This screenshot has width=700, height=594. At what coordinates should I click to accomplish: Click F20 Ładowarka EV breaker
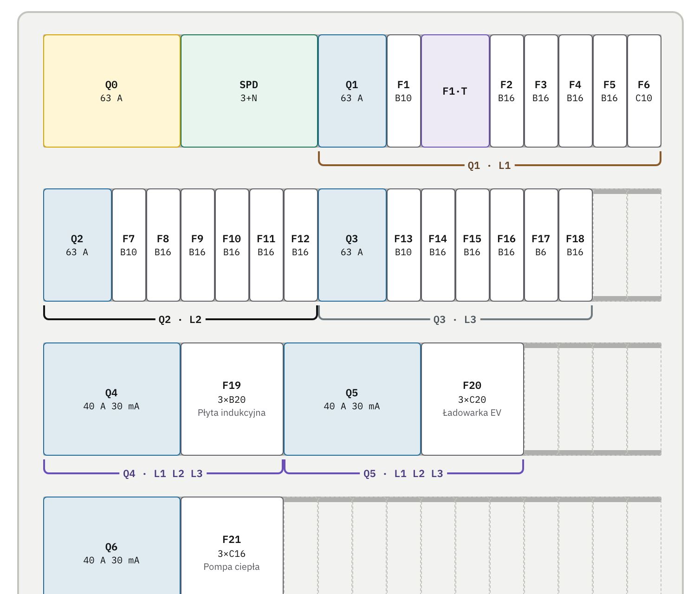473,399
